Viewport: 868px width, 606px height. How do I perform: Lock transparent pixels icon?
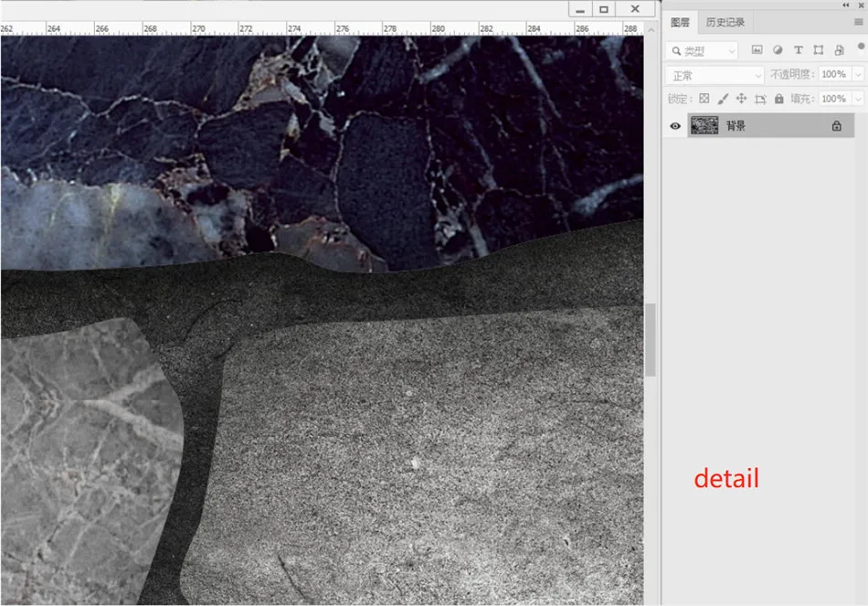pos(704,99)
